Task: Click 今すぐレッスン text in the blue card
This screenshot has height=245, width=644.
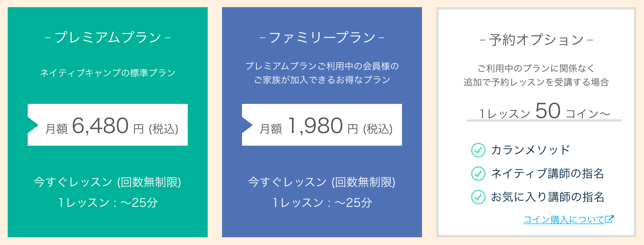Action: 287,182
